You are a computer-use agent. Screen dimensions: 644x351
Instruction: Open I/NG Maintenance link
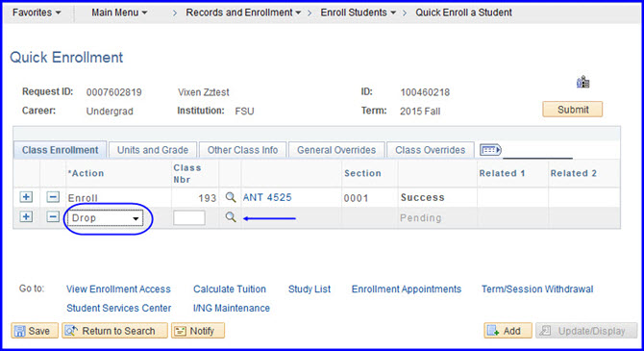[x=232, y=308]
